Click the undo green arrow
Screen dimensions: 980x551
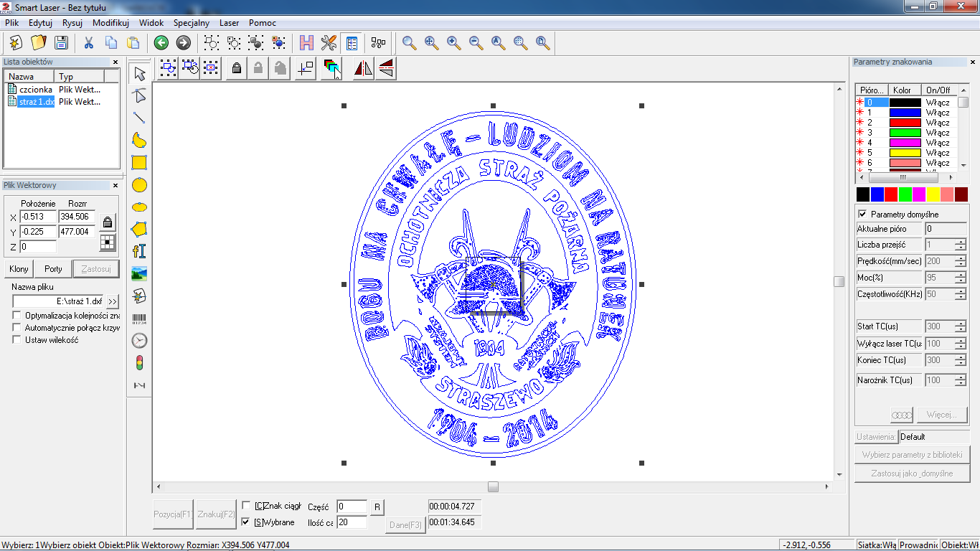point(161,42)
